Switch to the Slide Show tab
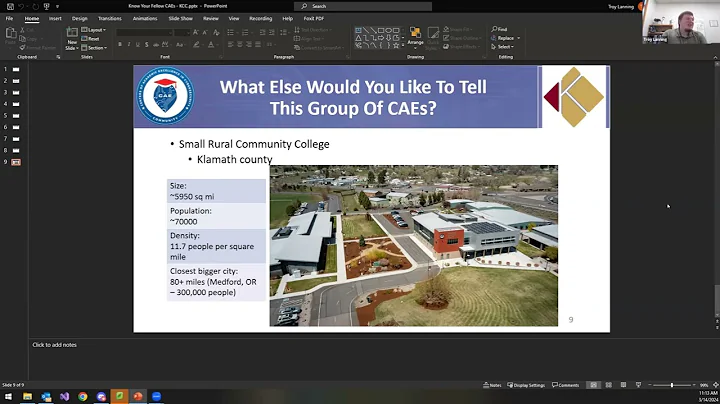The height and width of the screenshot is (404, 720). (x=180, y=18)
